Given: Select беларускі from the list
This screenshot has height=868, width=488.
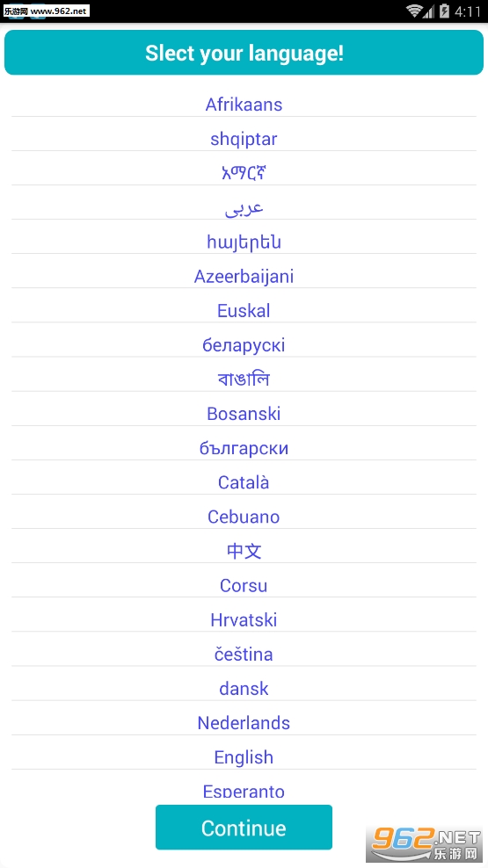Looking at the screenshot, I should (244, 345).
